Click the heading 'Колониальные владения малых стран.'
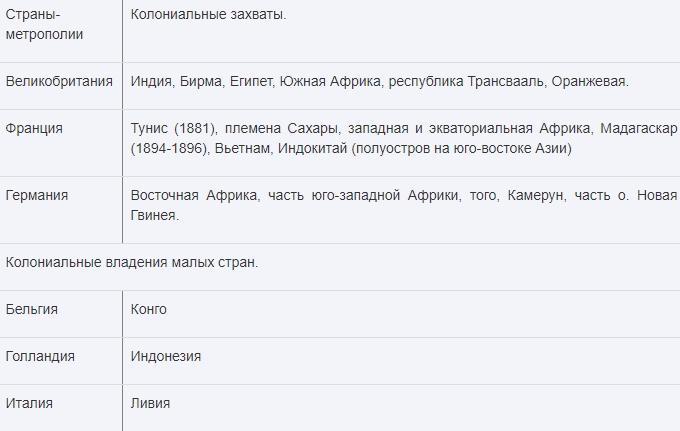 coord(132,262)
